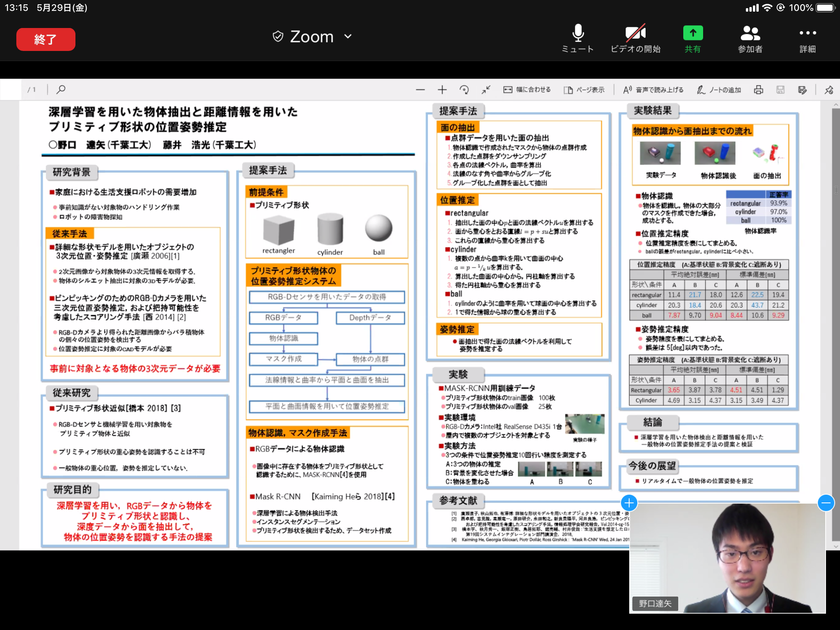Collapse the speaker video with the minus button
This screenshot has height=630, width=840.
tap(826, 503)
